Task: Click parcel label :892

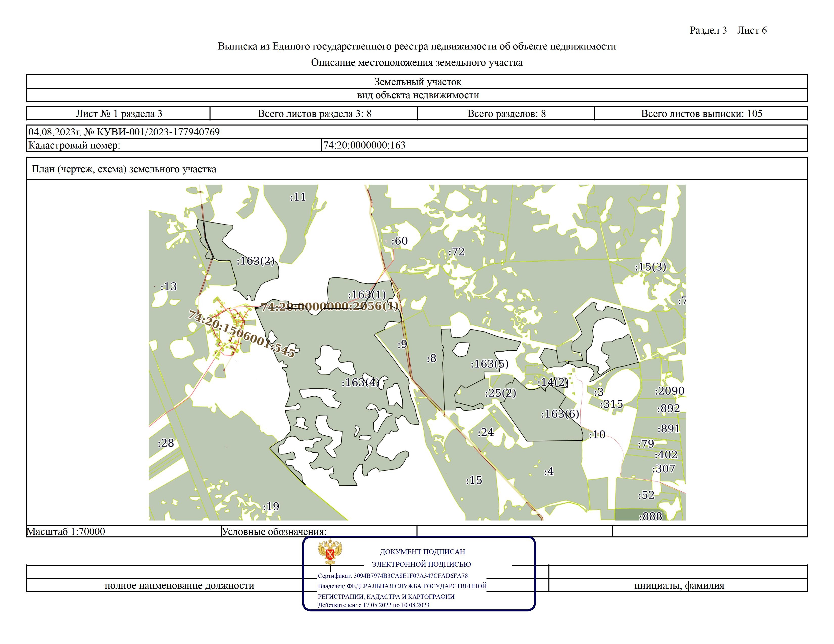Action: point(668,409)
